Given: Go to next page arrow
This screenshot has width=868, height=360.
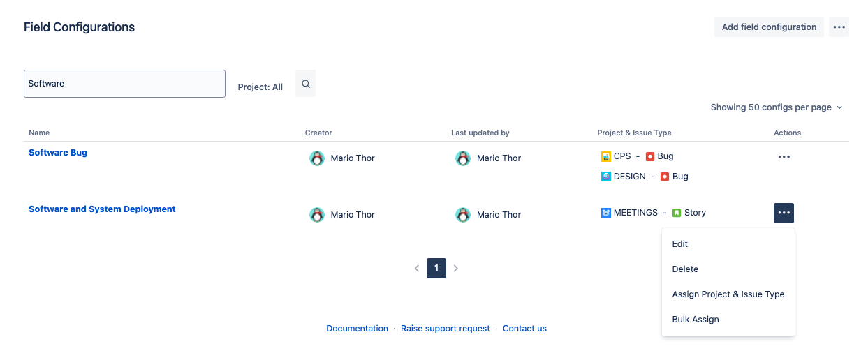Looking at the screenshot, I should tap(456, 268).
